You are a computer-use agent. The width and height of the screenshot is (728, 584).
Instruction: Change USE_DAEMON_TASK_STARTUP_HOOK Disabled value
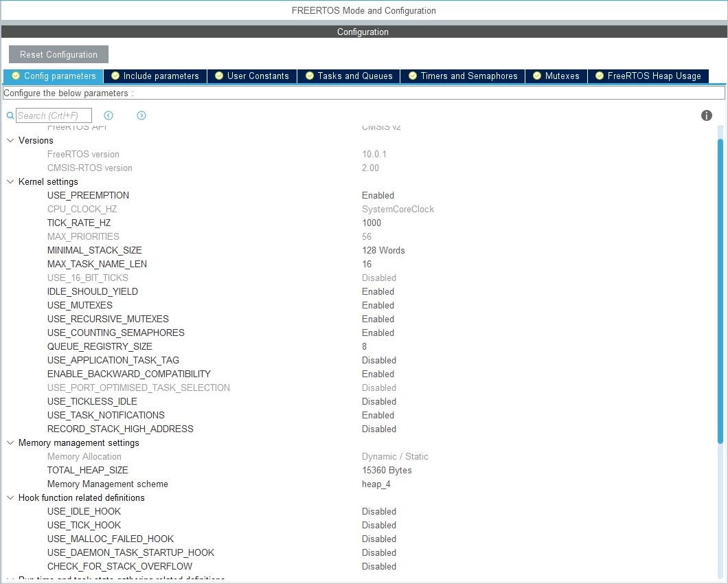(379, 552)
